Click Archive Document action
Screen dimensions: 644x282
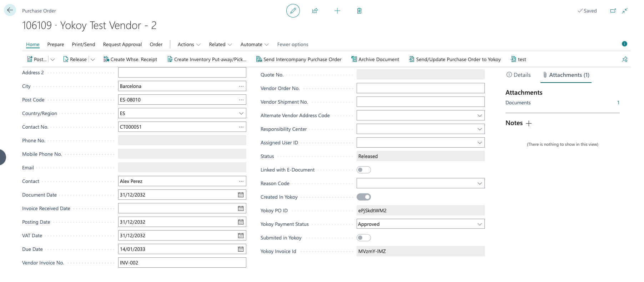(x=375, y=59)
